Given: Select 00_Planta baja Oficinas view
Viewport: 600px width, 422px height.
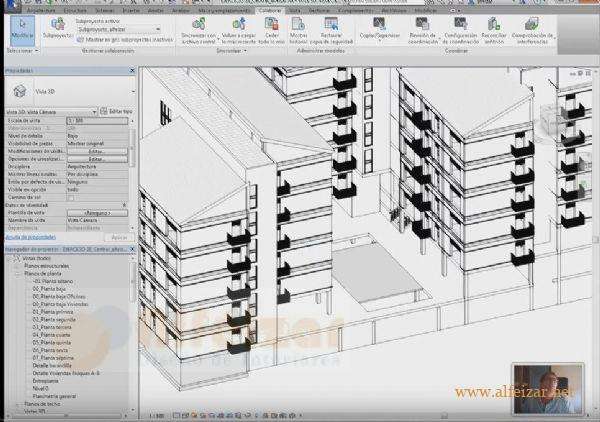Looking at the screenshot, I should click(x=59, y=297).
